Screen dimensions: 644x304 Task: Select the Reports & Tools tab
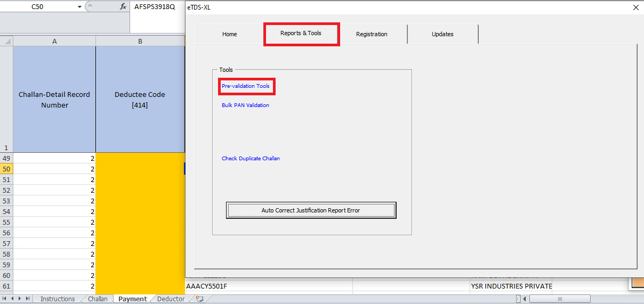[301, 34]
